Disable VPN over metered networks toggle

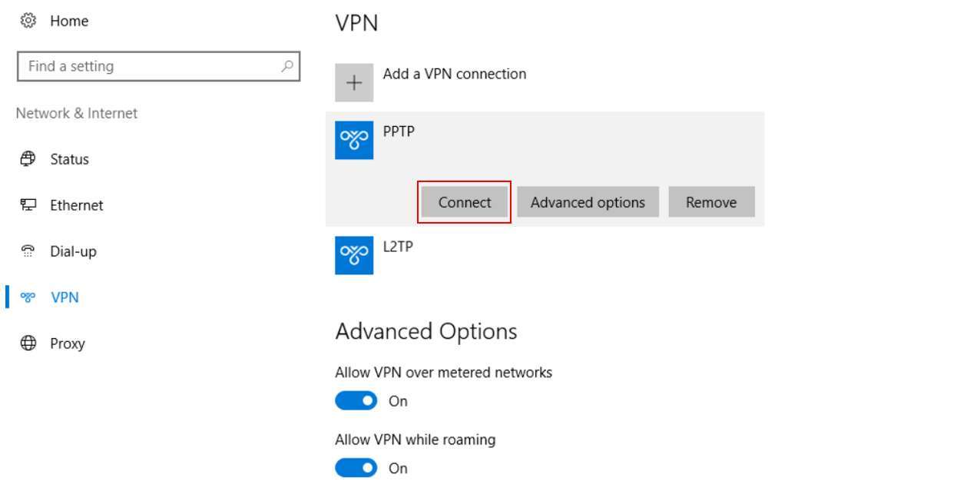click(x=356, y=401)
